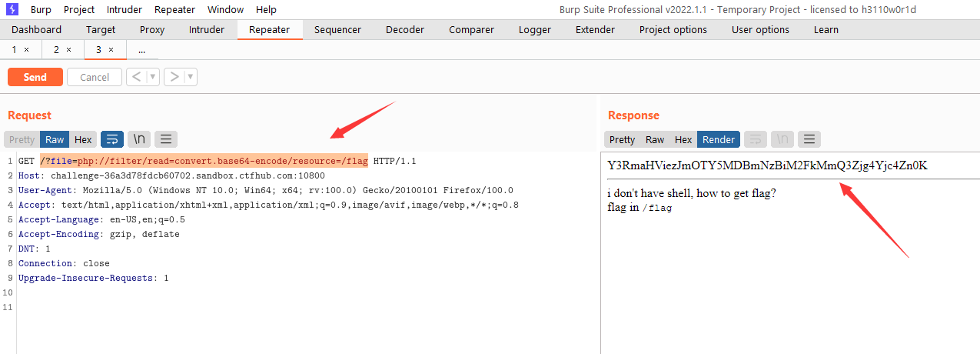980x354 pixels.
Task: Select the Repeater tool tab
Action: 270,30
